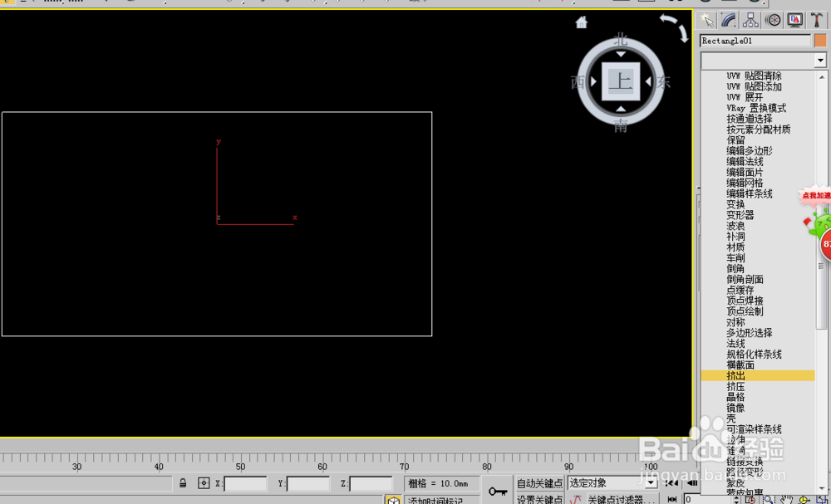Toggle the selection lock padlock icon

[x=183, y=482]
